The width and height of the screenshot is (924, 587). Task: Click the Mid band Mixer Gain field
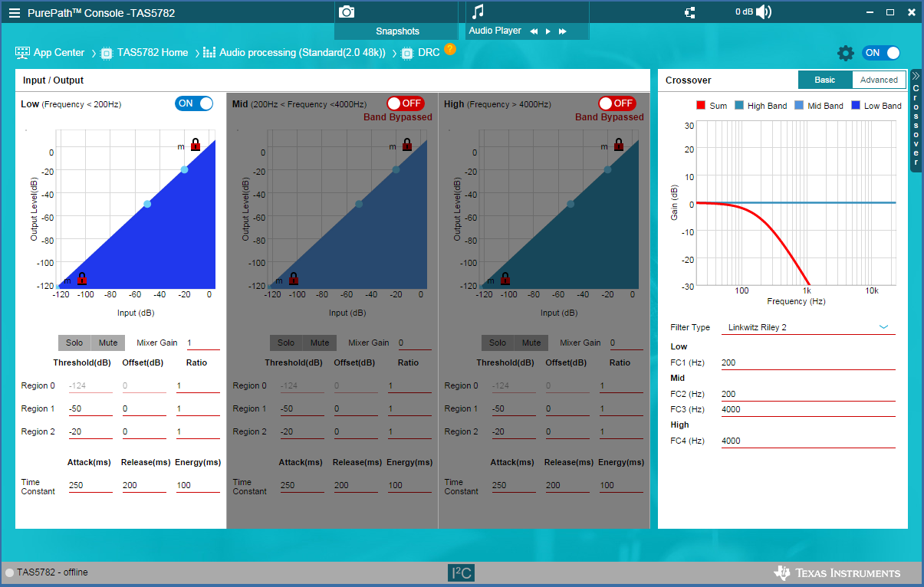(414, 343)
